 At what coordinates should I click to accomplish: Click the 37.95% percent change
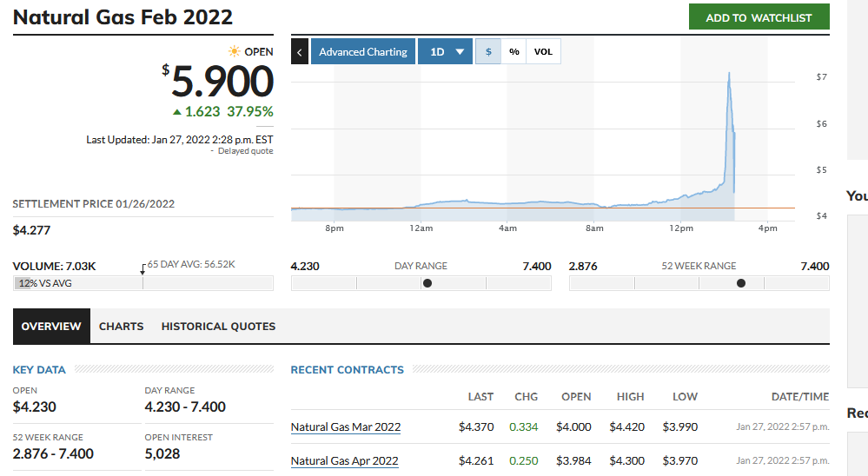click(250, 112)
